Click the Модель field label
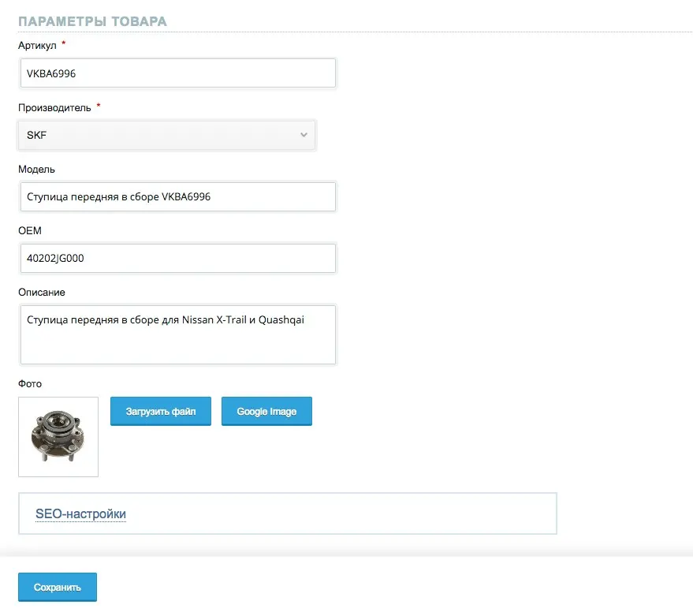 pos(37,169)
